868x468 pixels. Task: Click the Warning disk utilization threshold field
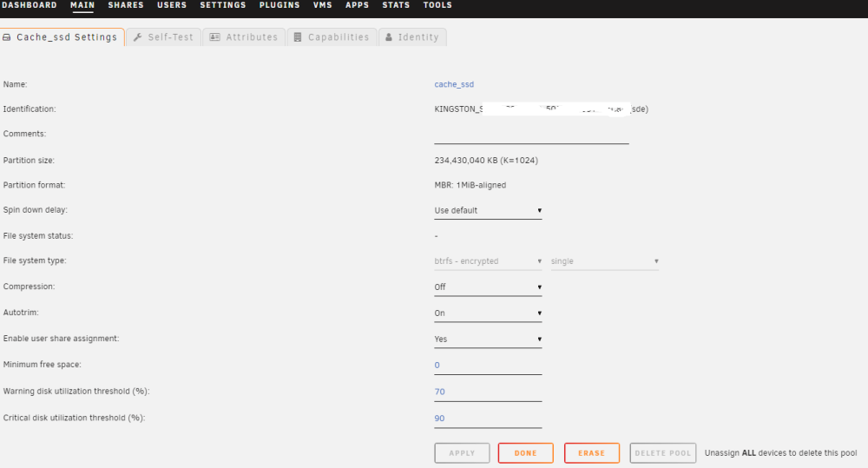point(488,392)
